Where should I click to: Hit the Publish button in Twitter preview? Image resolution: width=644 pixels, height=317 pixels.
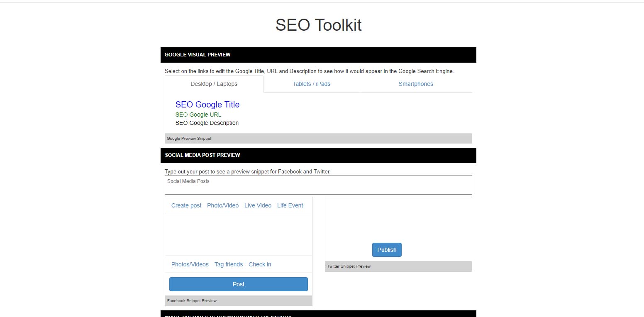(x=387, y=250)
